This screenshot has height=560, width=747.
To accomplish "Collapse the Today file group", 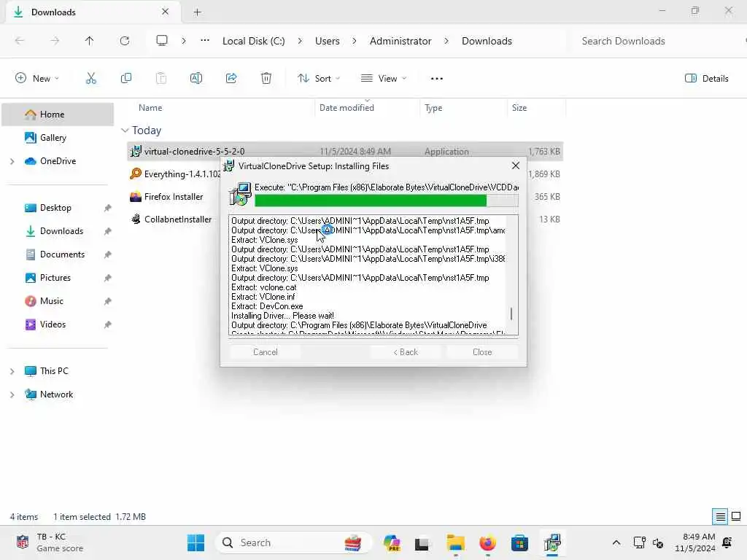I will click(x=125, y=131).
